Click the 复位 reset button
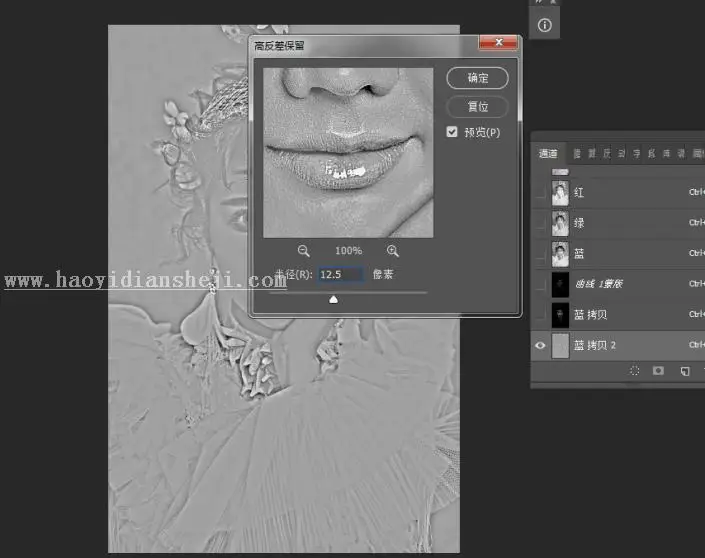Viewport: 705px width, 558px height. [477, 107]
